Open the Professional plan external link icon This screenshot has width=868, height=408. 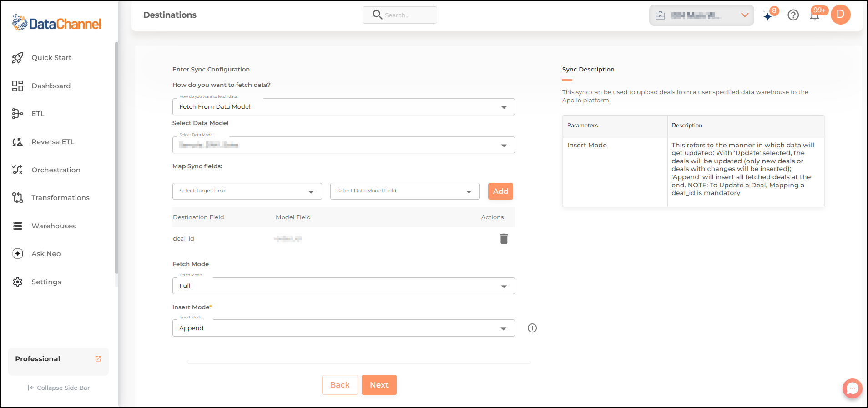click(x=98, y=359)
